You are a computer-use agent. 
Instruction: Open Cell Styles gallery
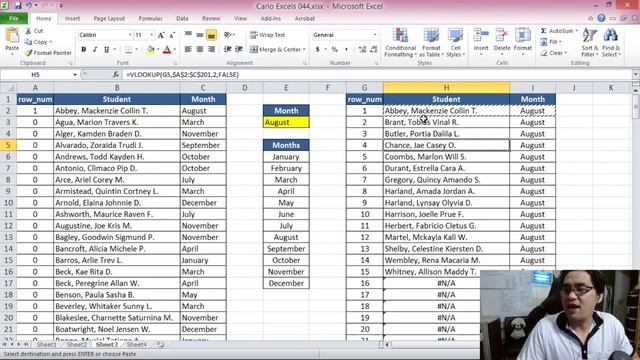click(455, 42)
